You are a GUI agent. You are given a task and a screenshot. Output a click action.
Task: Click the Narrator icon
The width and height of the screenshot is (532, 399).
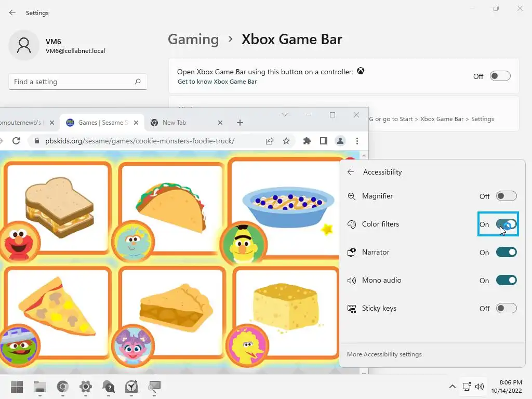click(x=352, y=252)
